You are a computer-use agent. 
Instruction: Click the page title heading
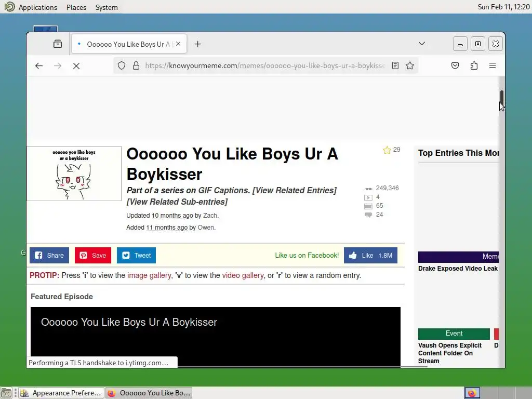tap(232, 164)
